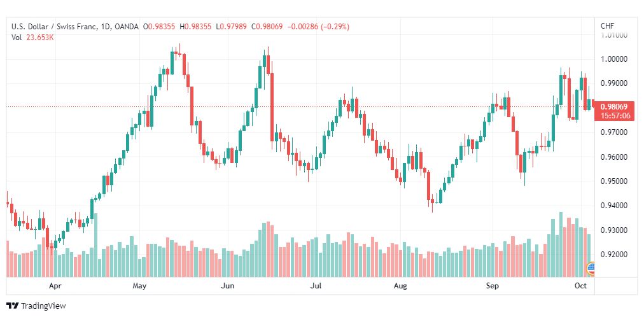The image size is (644, 317).
Task: Click the US flag economic event icon
Action: [x=591, y=269]
